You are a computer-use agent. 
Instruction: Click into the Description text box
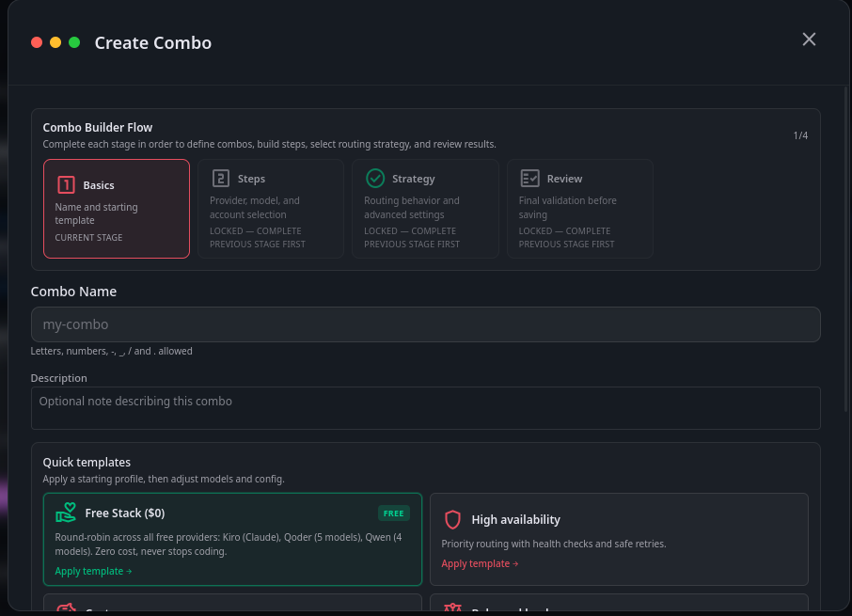pyautogui.click(x=425, y=408)
